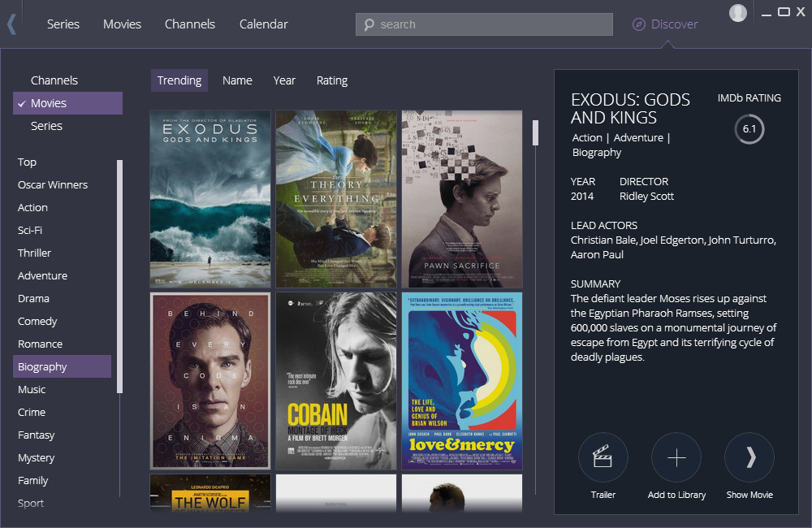Open the Series top navigation tab

63,24
